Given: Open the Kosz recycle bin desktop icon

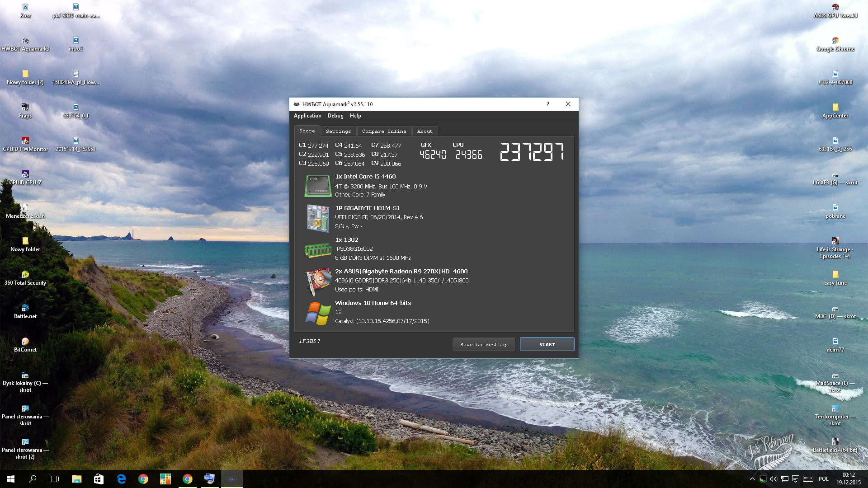Looking at the screenshot, I should click(x=25, y=11).
